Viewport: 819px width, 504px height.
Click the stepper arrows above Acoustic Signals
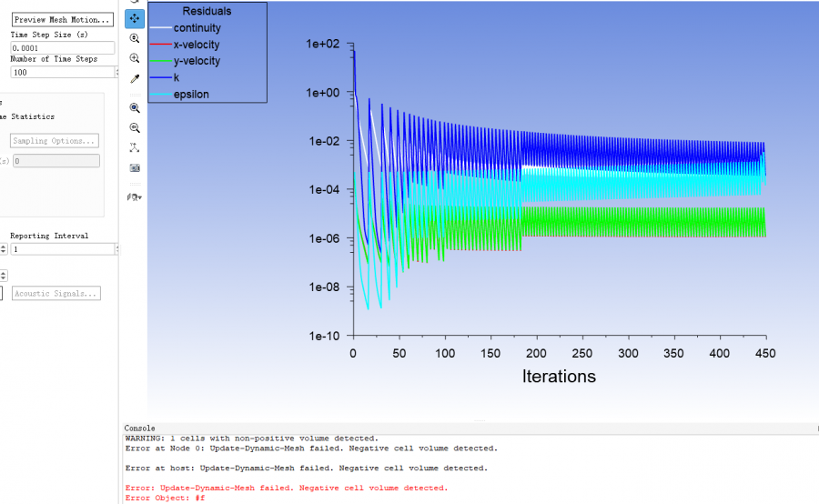(x=4, y=276)
